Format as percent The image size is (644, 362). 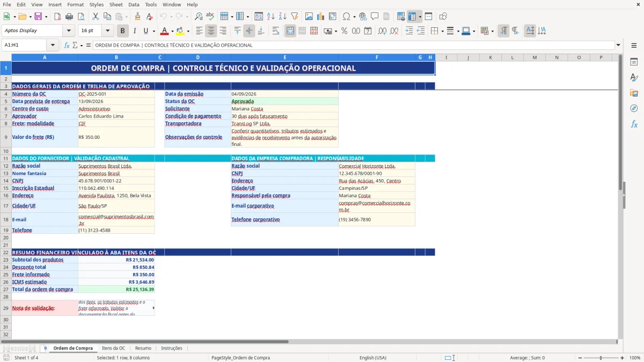click(344, 31)
